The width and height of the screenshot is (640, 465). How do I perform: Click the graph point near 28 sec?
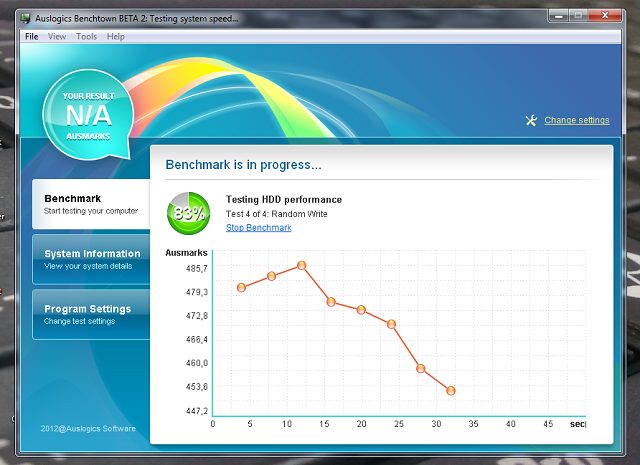click(421, 369)
